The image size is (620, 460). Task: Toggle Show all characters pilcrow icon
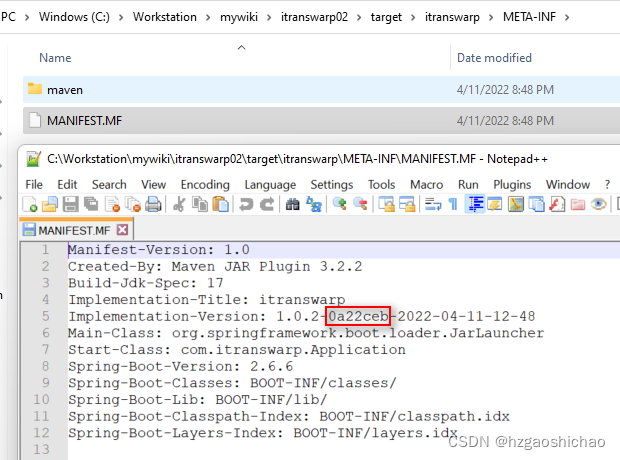453,204
